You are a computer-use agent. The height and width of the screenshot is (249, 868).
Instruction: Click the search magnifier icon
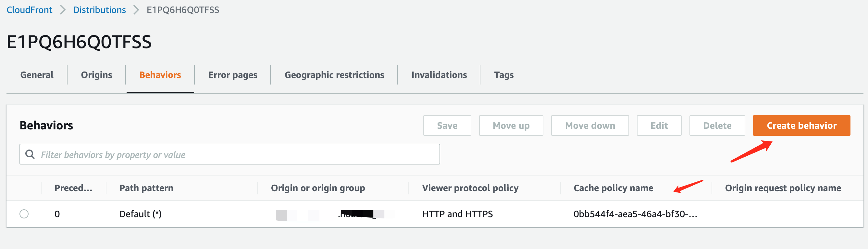pyautogui.click(x=30, y=154)
